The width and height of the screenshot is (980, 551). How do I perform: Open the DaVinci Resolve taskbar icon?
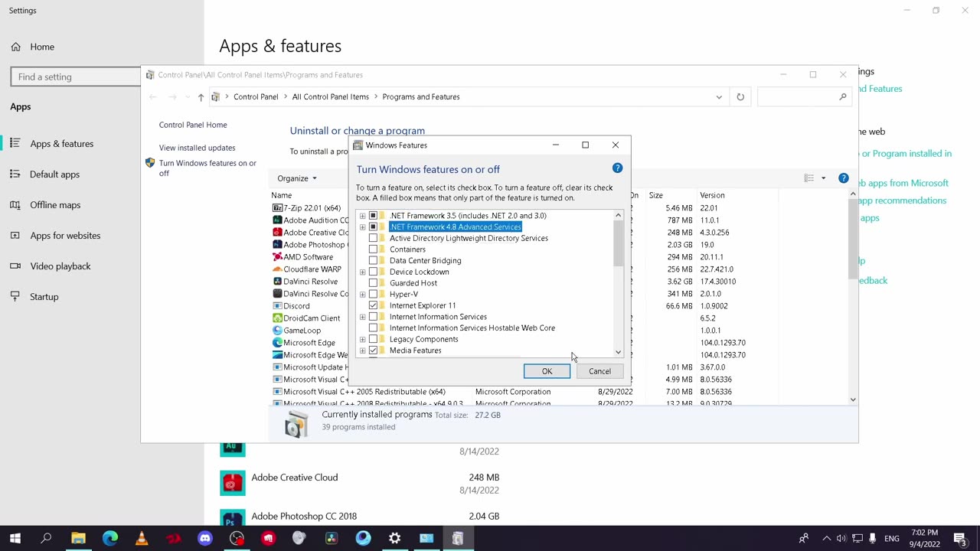(x=332, y=539)
